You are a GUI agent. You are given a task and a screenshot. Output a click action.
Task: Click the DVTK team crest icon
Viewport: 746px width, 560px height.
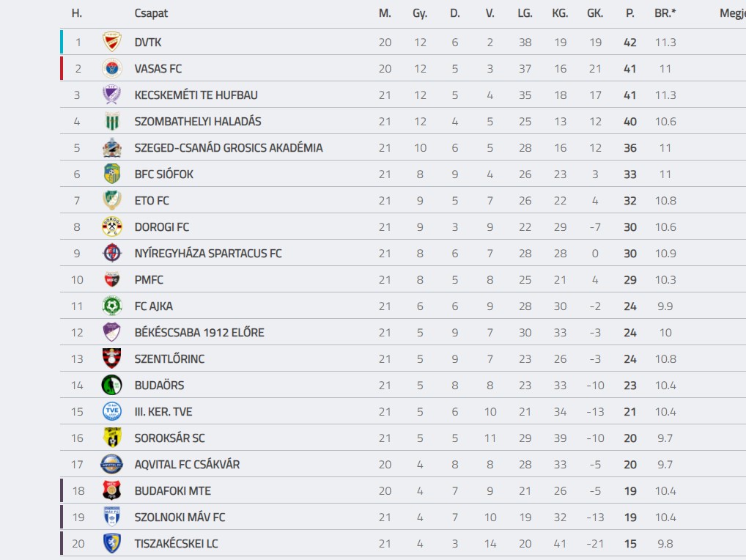coord(112,42)
